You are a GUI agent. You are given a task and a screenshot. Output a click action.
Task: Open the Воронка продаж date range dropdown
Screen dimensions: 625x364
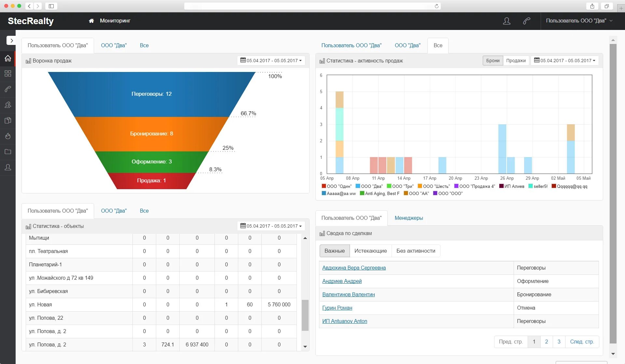[x=271, y=61]
